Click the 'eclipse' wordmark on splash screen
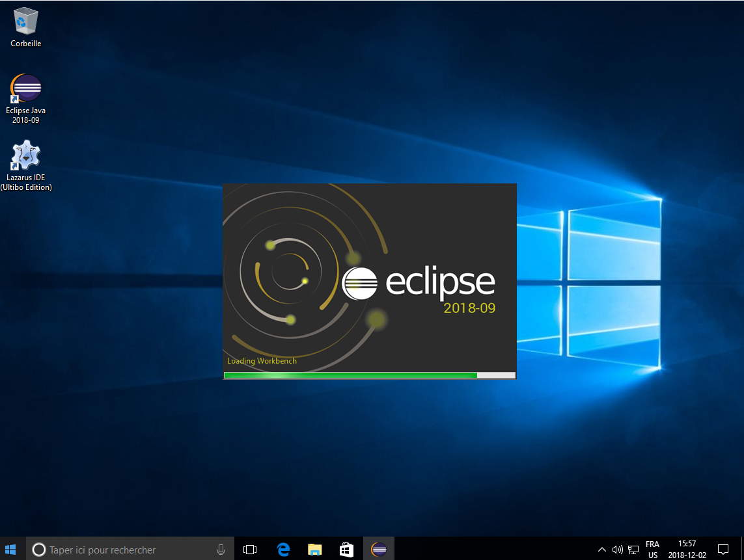The height and width of the screenshot is (560, 744). (x=440, y=284)
